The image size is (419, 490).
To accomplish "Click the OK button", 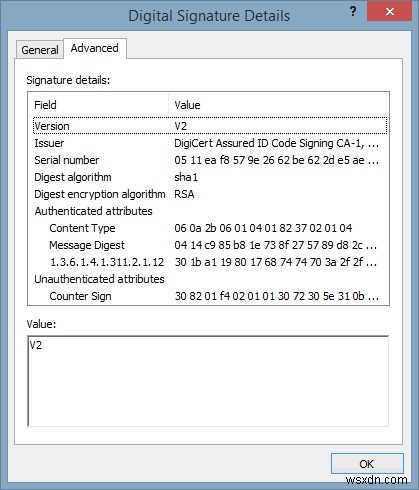I will (367, 464).
